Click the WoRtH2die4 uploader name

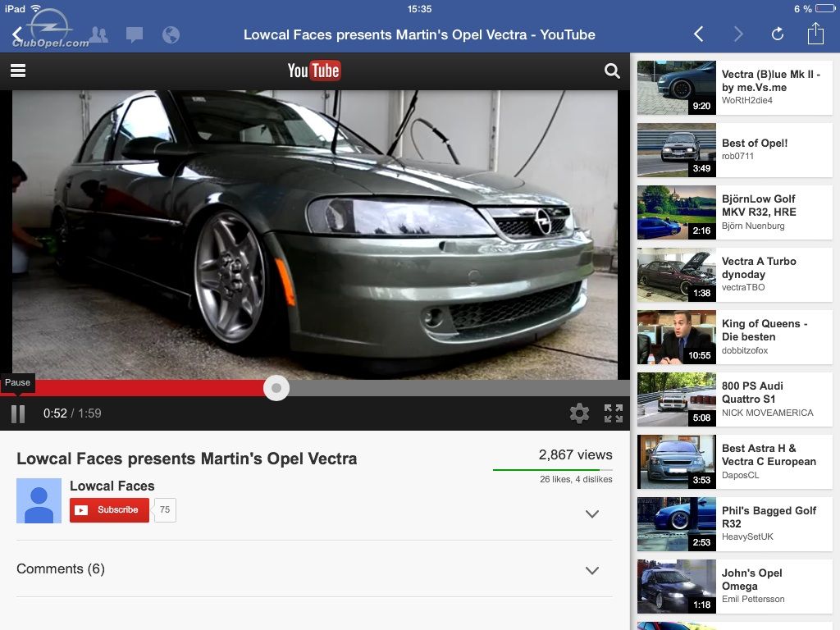point(746,101)
